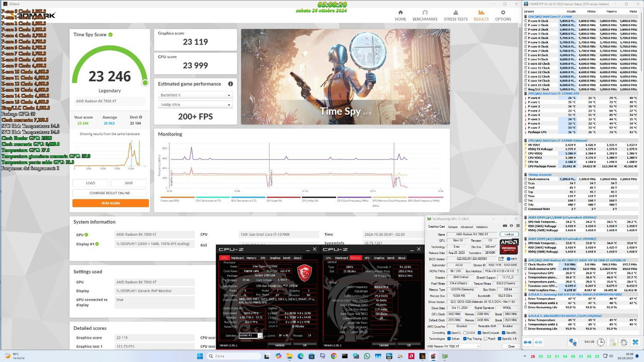644x362 pixels.
Task: Click the SAVE button in 3DMark
Action: coord(129,183)
